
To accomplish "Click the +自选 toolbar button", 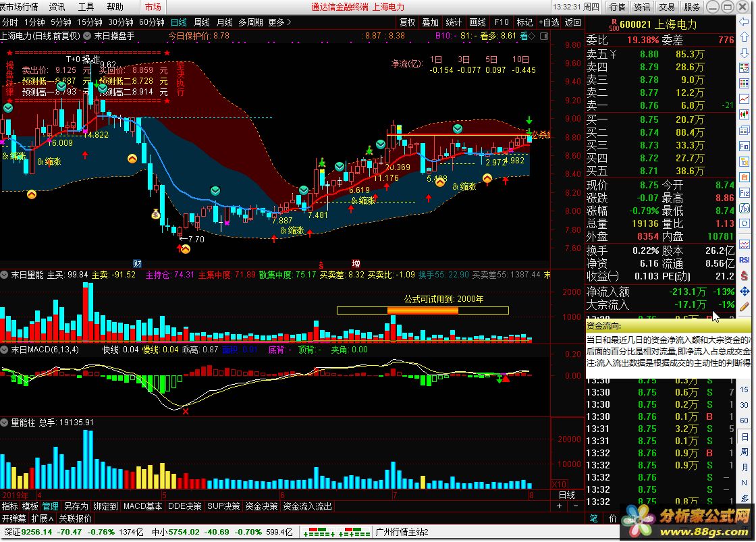I will (549, 22).
